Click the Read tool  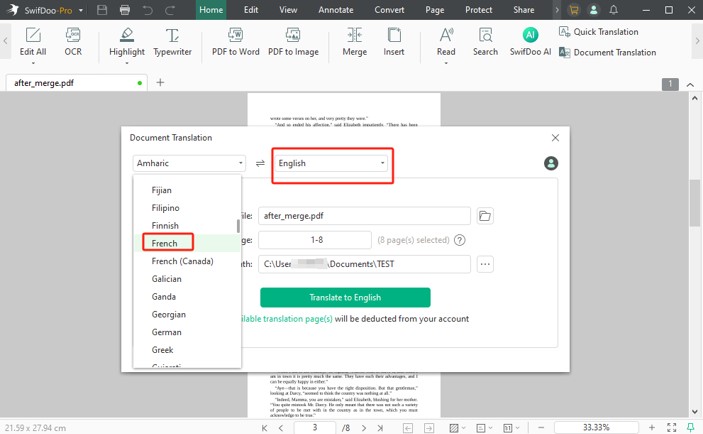(x=446, y=41)
